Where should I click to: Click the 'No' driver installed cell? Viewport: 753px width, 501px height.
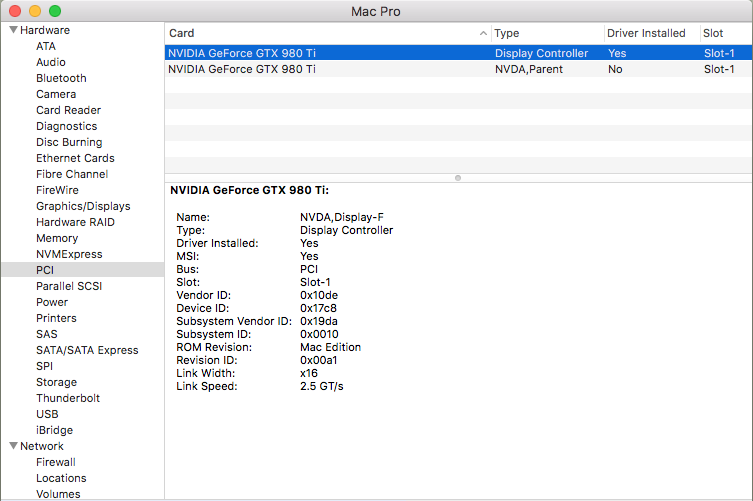pos(615,69)
